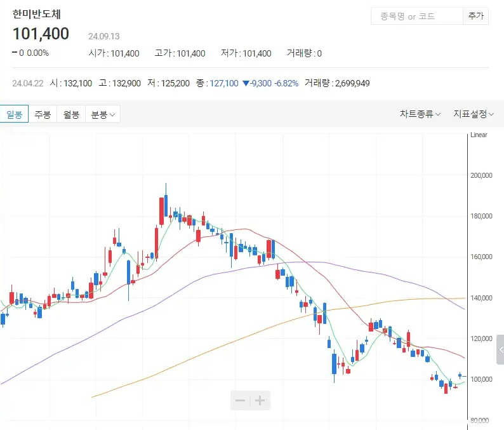Open the 지표설정 indicator settings dropdown
The height and width of the screenshot is (430, 504).
coord(474,114)
